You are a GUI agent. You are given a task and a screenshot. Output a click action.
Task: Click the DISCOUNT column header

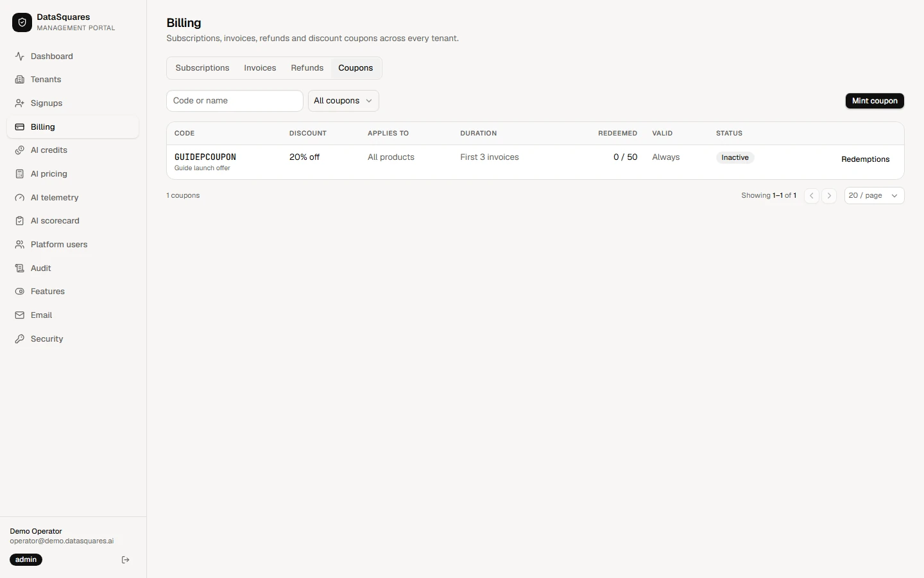pyautogui.click(x=308, y=134)
